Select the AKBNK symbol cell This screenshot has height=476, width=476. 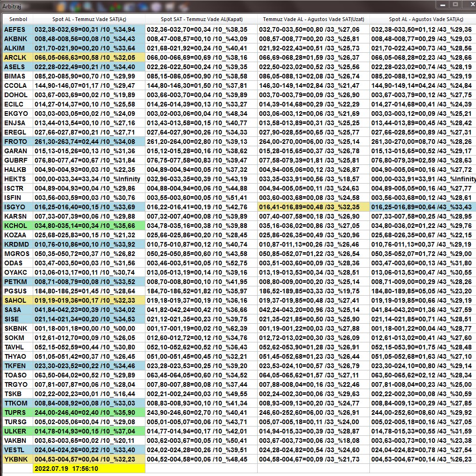(18, 39)
